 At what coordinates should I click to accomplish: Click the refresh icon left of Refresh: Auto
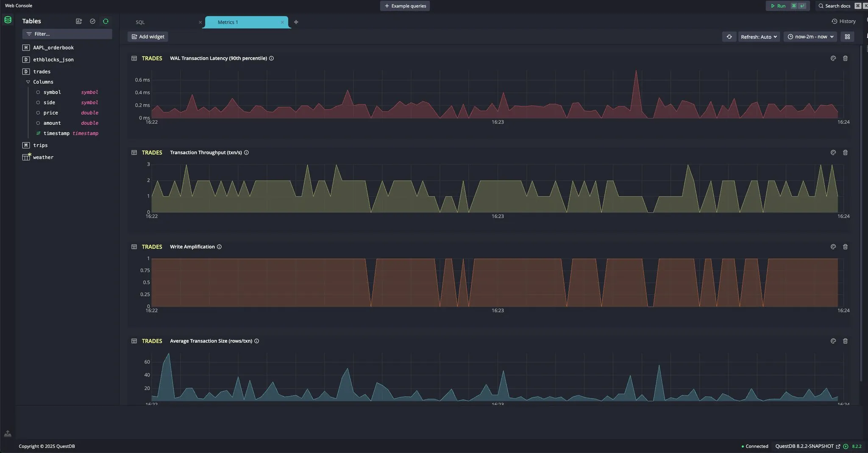(729, 36)
